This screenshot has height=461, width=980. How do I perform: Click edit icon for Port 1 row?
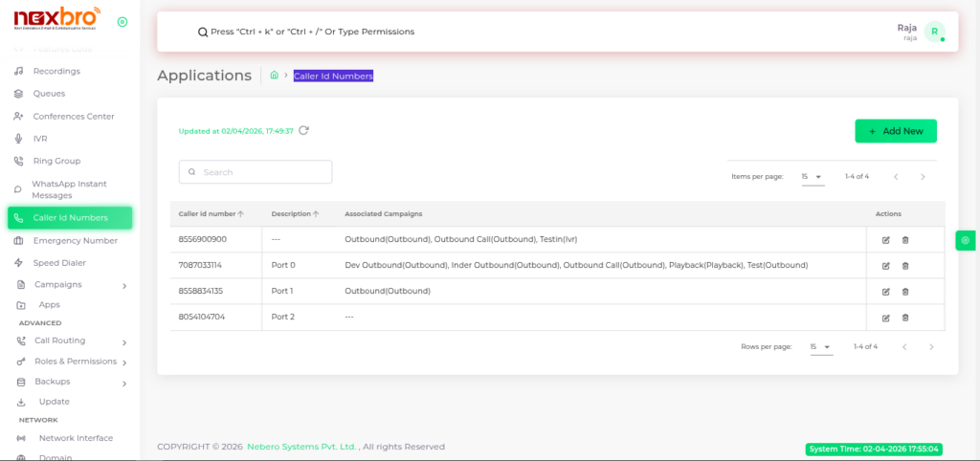[x=885, y=291]
